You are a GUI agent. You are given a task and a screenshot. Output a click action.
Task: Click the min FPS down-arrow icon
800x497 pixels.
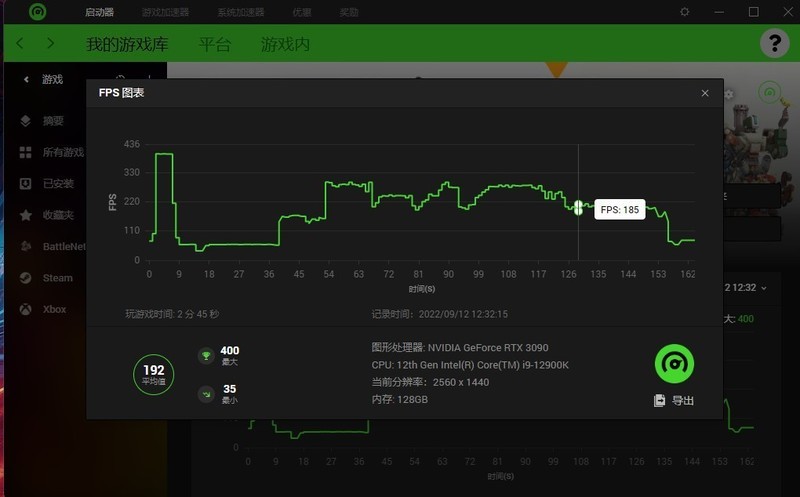206,394
